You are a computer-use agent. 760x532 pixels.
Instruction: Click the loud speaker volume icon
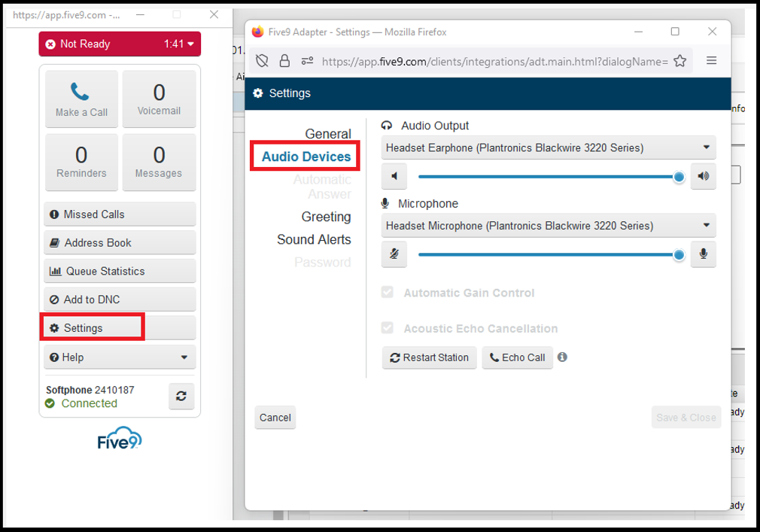704,176
